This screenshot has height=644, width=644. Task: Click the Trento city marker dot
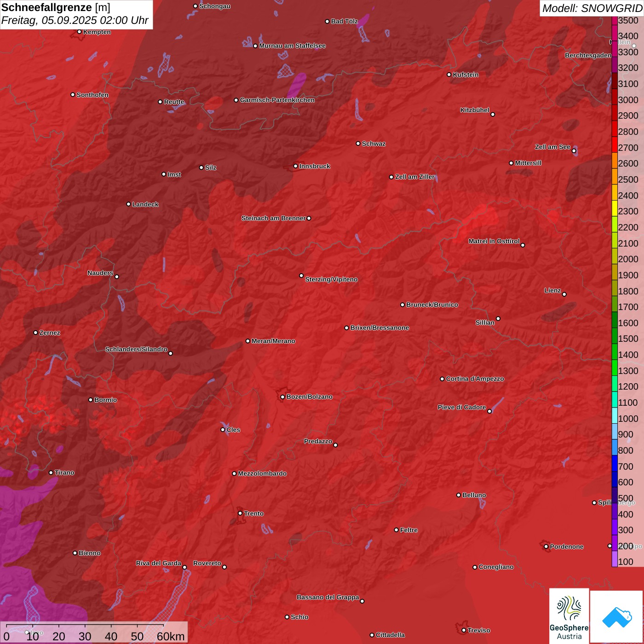coord(240,513)
